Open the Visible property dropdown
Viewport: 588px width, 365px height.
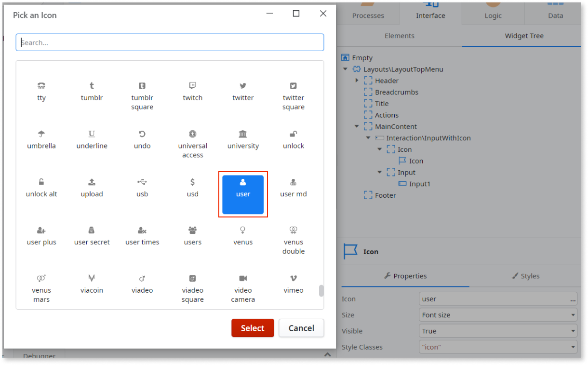tap(497, 331)
